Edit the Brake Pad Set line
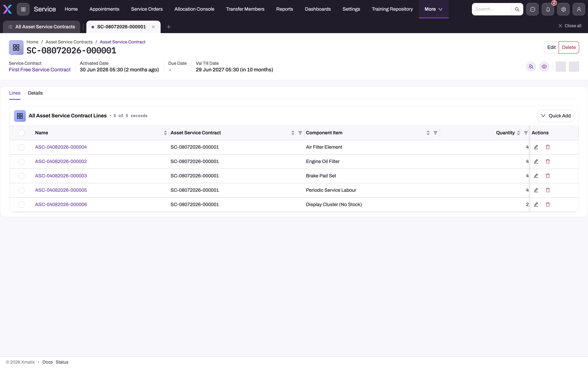 (x=536, y=176)
